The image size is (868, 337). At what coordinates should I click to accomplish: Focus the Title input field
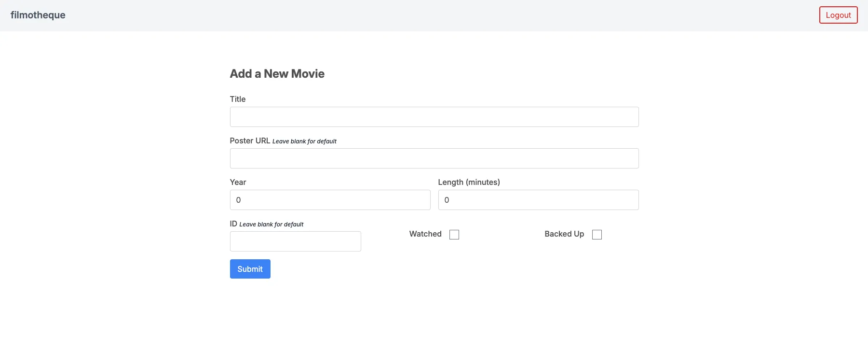coord(434,117)
